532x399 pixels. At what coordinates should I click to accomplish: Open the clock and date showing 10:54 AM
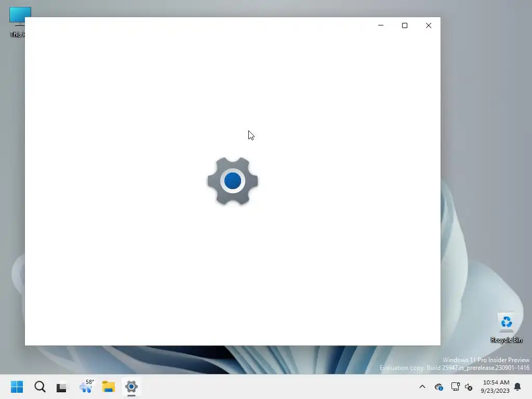pyautogui.click(x=495, y=387)
